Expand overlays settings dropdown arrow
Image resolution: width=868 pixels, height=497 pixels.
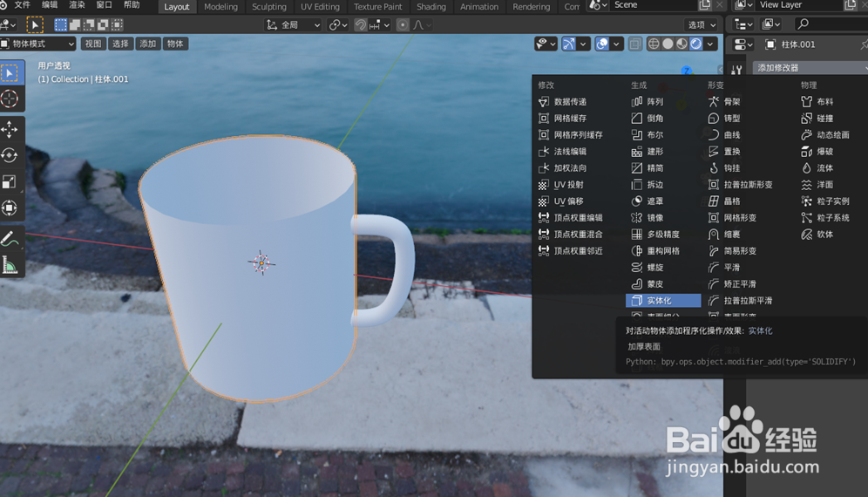[616, 44]
